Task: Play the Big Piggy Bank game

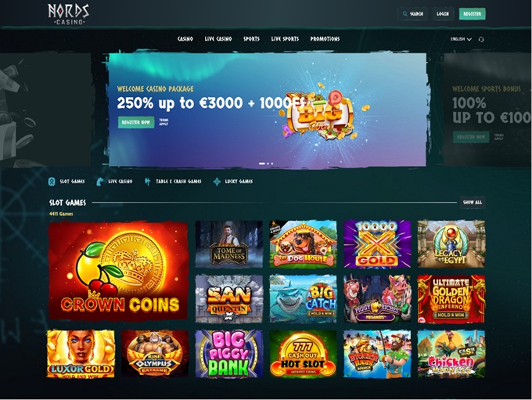Action: click(229, 354)
